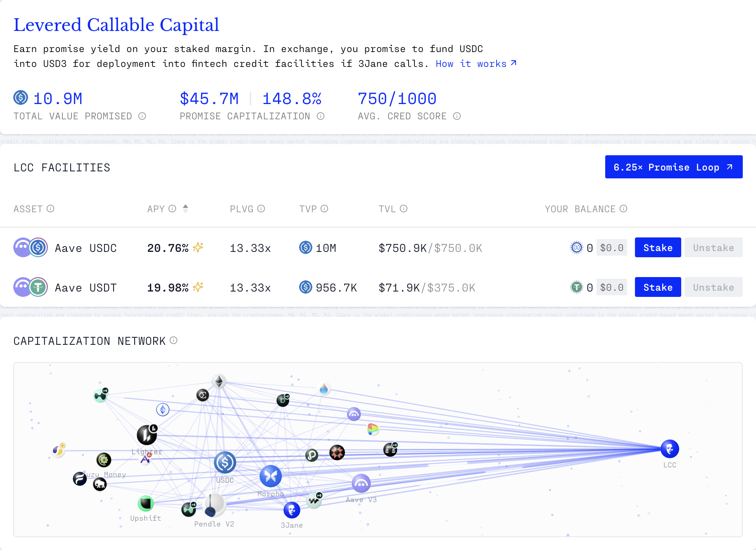Select the Pendle V2 node in the network
The height and width of the screenshot is (550, 756).
215,505
